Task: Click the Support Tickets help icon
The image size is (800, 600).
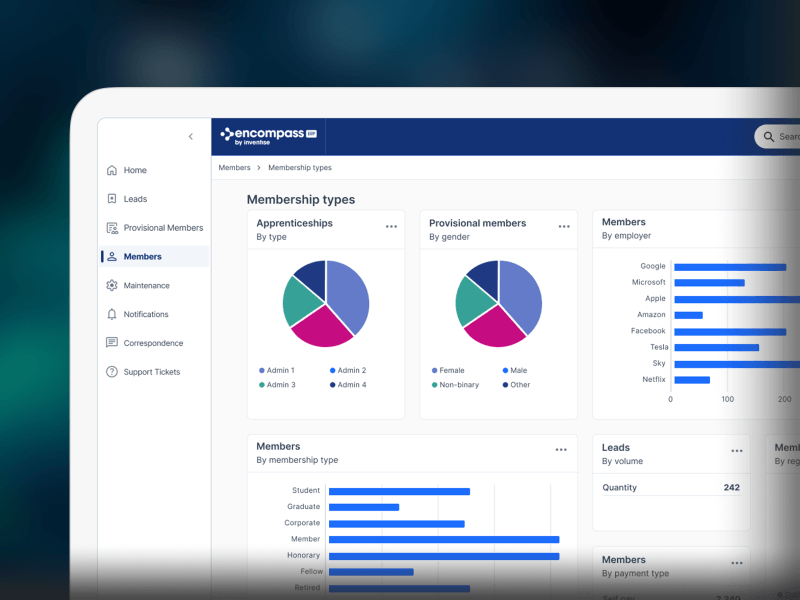Action: pyautogui.click(x=112, y=372)
